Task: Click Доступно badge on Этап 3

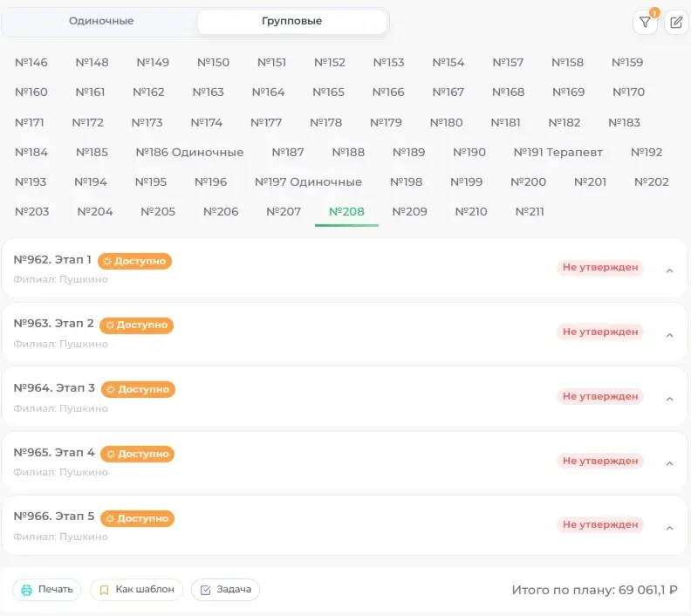Action: tap(138, 389)
